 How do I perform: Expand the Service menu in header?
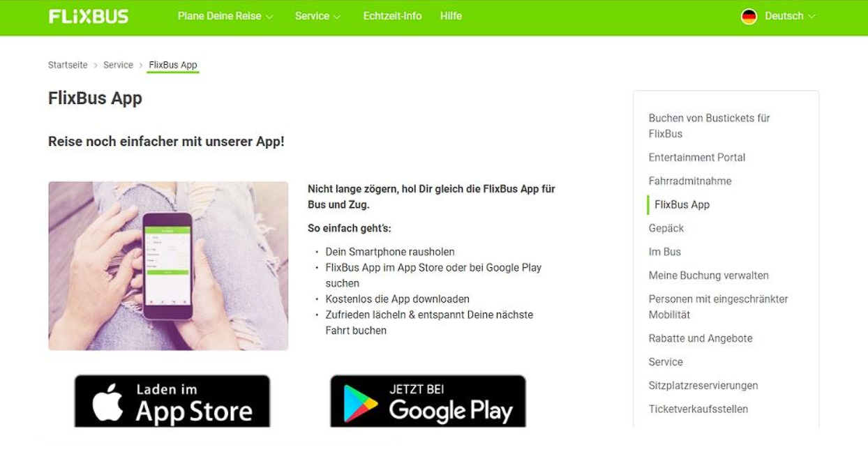(x=318, y=16)
